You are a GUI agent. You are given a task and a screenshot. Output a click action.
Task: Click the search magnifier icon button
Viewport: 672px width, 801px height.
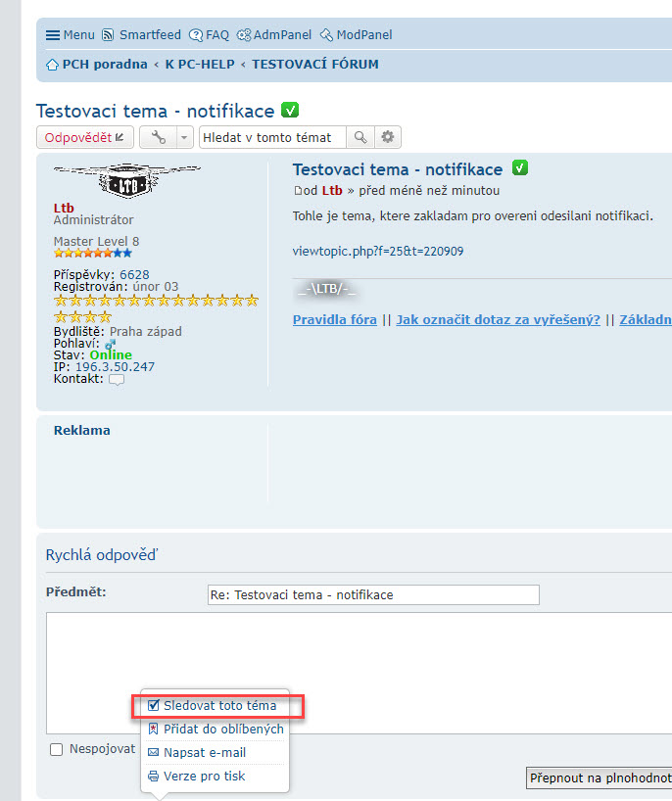coord(360,137)
